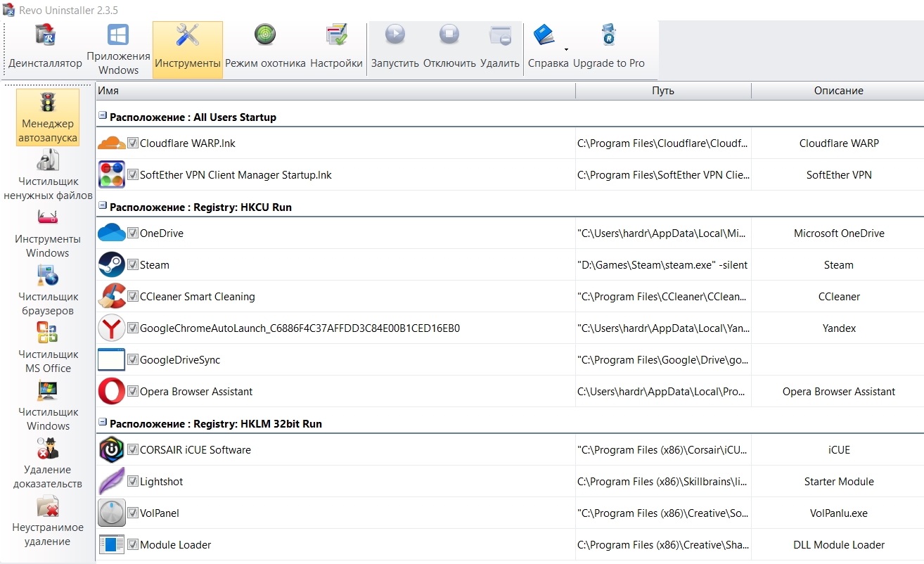Collapse the All Users Startup group
The image size is (924, 564).
point(103,117)
